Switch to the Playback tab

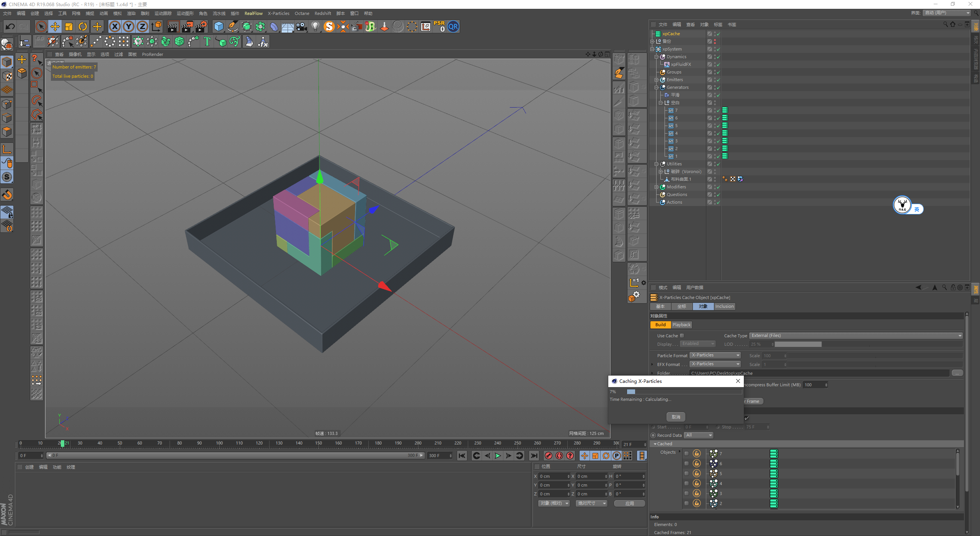click(681, 325)
